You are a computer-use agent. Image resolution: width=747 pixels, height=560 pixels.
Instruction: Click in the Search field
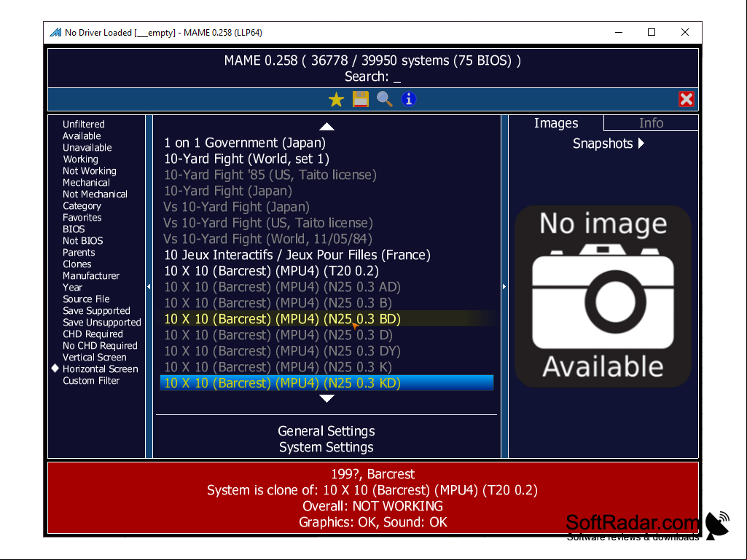coord(373,76)
